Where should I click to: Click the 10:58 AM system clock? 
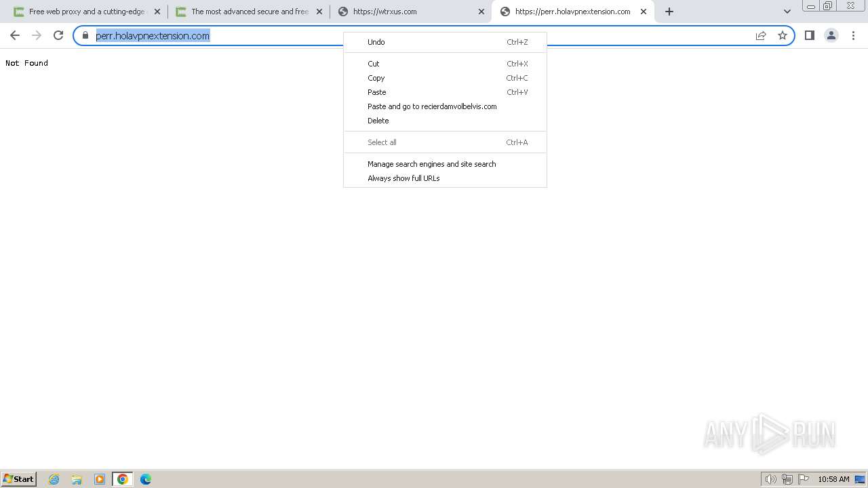pyautogui.click(x=833, y=479)
